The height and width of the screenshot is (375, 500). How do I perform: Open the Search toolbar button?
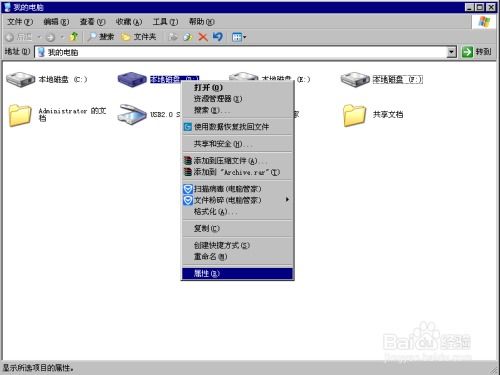101,37
